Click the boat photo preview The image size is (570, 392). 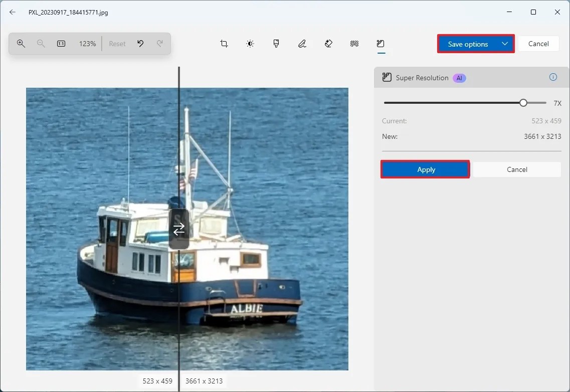coord(187,229)
